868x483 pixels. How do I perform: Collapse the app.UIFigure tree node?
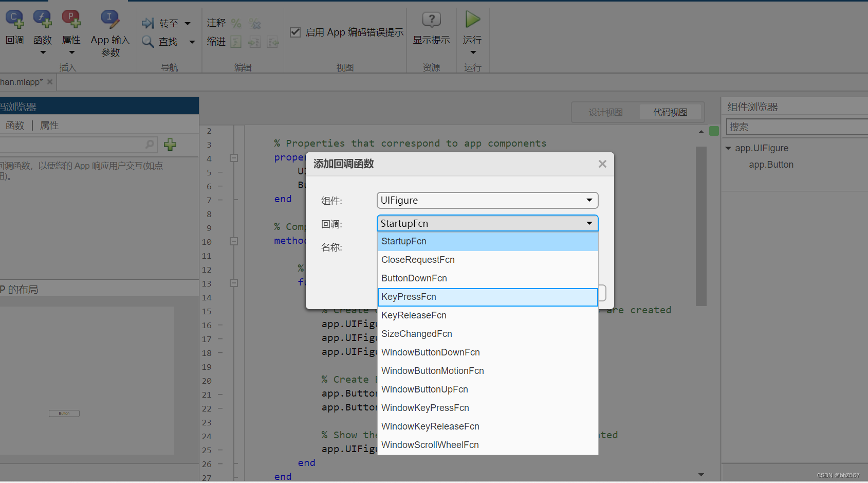pos(728,148)
